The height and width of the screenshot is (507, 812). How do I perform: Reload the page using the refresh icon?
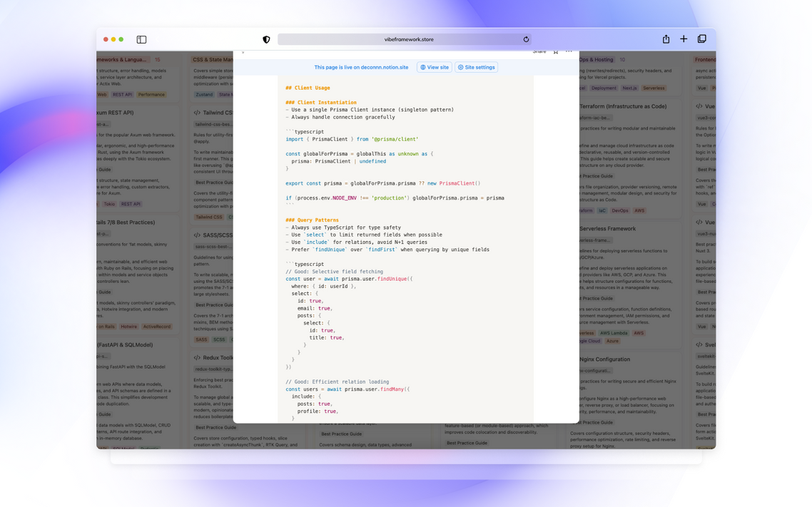pos(526,39)
